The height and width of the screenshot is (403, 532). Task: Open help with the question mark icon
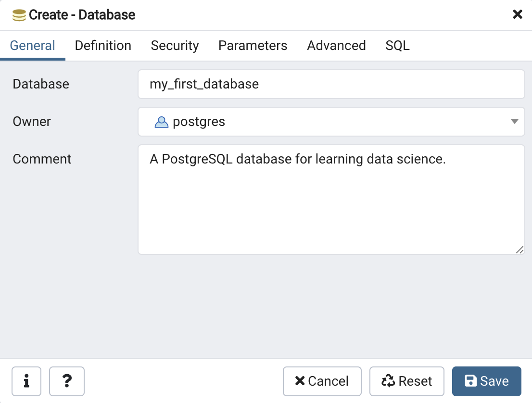67,381
